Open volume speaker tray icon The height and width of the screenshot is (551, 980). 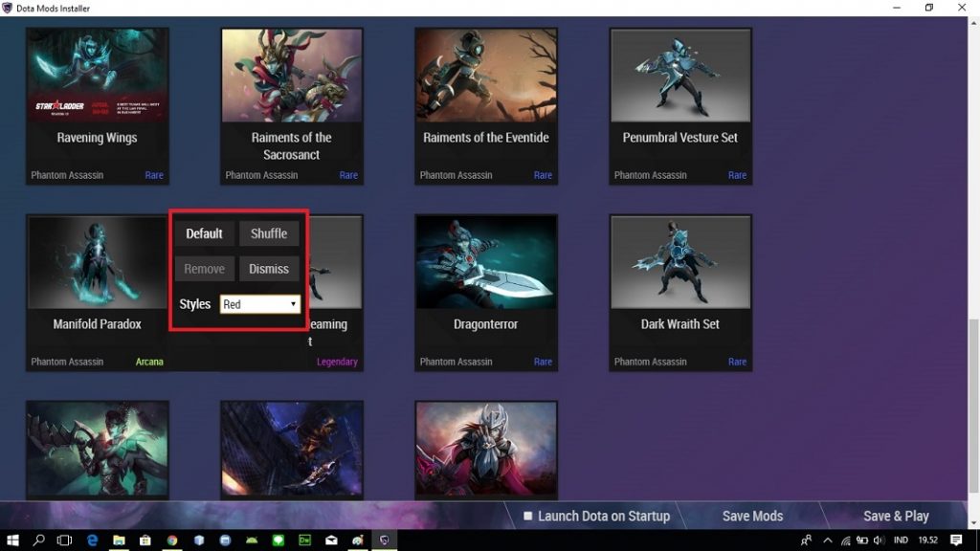coord(879,540)
